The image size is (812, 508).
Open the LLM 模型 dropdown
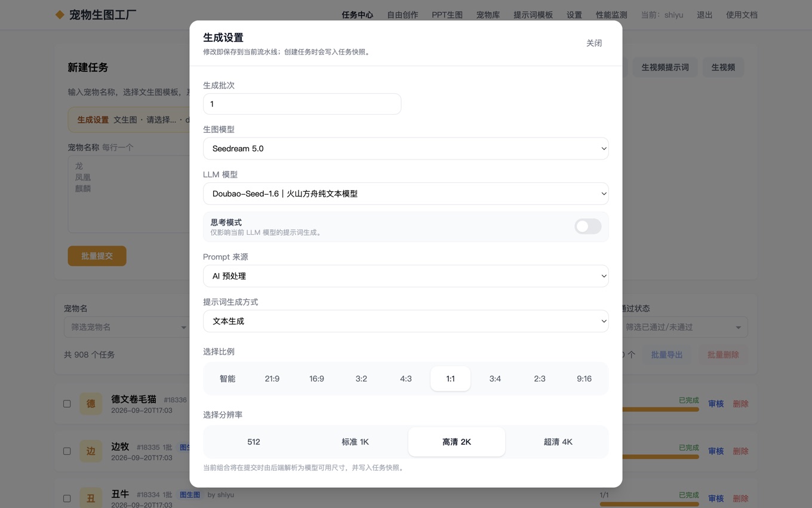pos(406,194)
